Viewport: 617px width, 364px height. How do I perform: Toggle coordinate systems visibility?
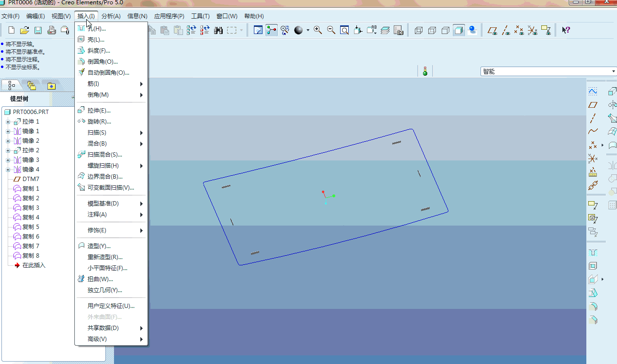point(532,30)
